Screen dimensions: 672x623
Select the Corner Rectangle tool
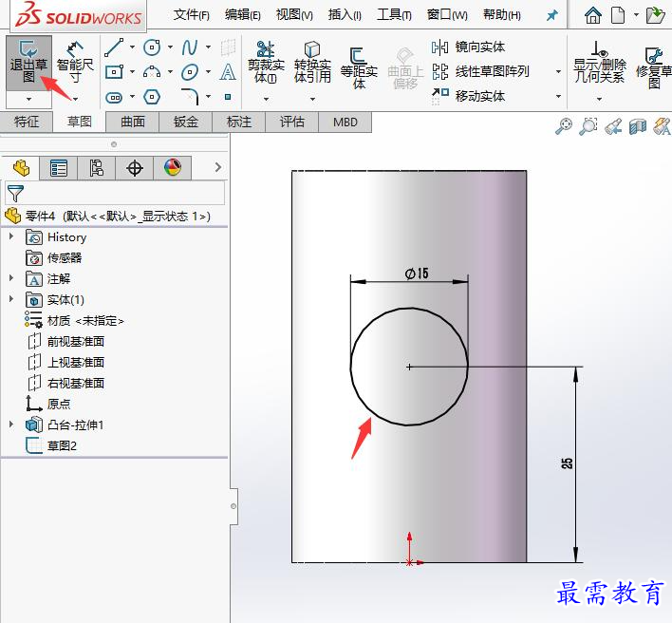(x=114, y=72)
